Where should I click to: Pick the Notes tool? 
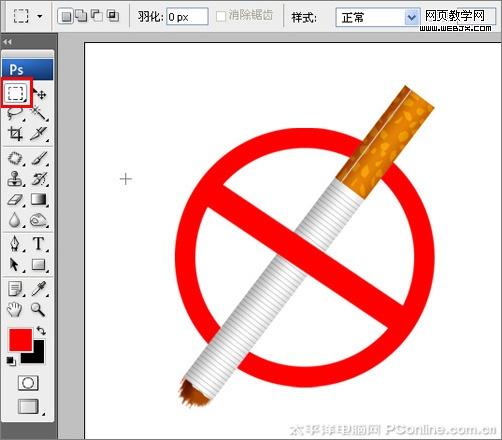pos(15,289)
